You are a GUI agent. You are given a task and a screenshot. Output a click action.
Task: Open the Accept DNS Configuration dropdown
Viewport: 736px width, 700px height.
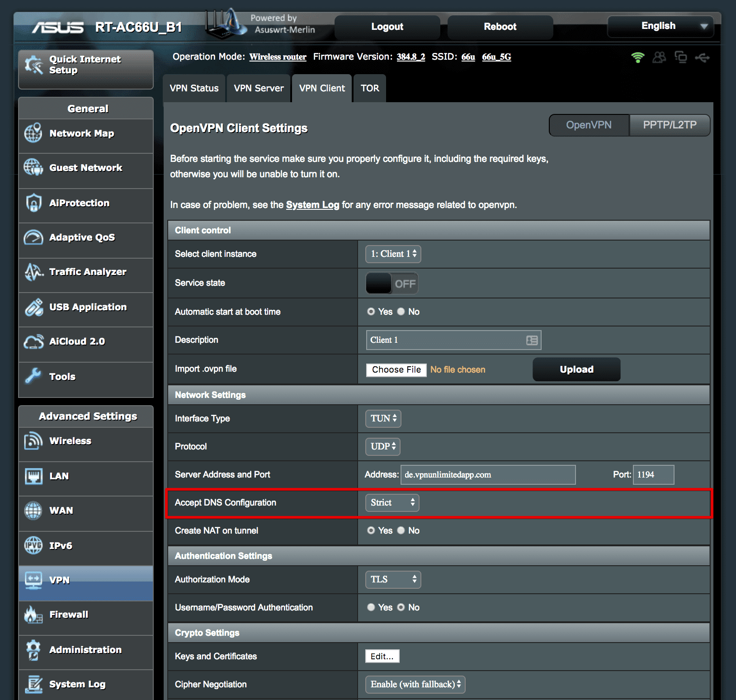[x=392, y=502]
